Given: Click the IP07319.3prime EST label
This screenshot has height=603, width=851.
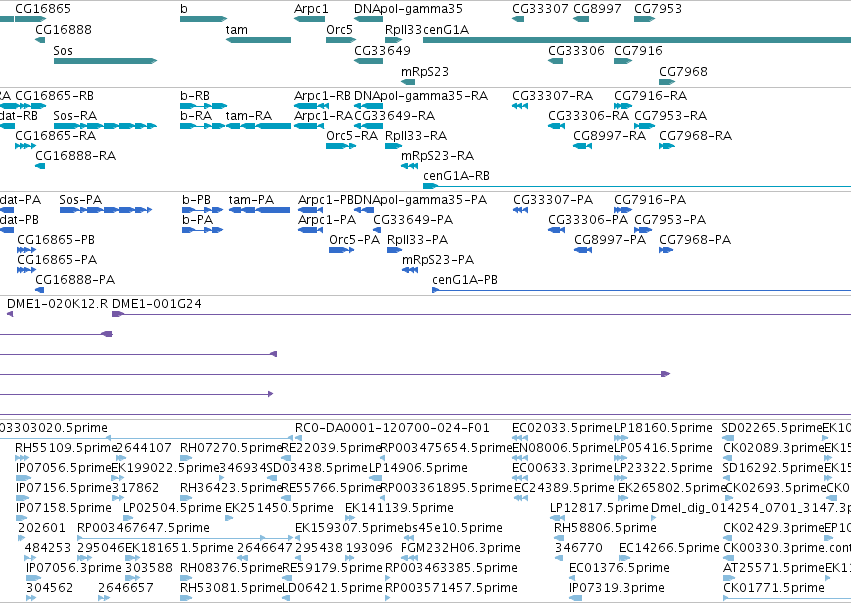Looking at the screenshot, I should (617, 588).
